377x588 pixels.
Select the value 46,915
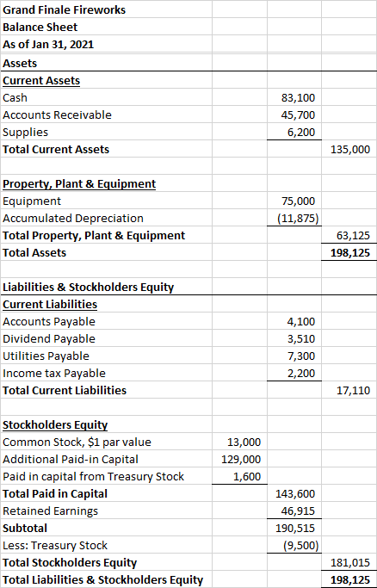click(x=298, y=511)
